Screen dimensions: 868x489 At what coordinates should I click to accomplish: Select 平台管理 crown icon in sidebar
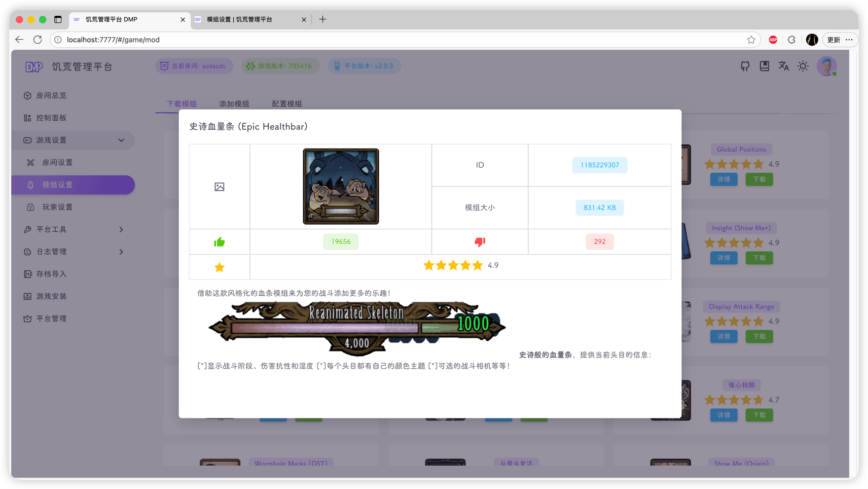pyautogui.click(x=52, y=318)
